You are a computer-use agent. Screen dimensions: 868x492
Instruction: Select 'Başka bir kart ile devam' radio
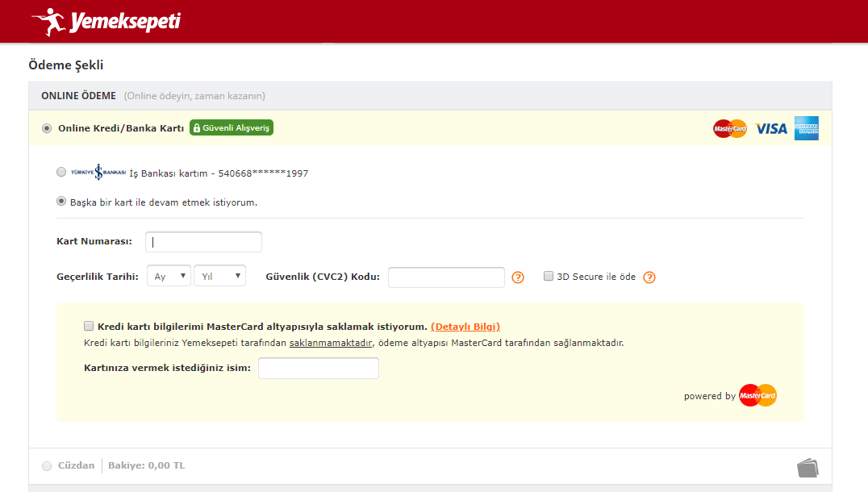pos(61,202)
